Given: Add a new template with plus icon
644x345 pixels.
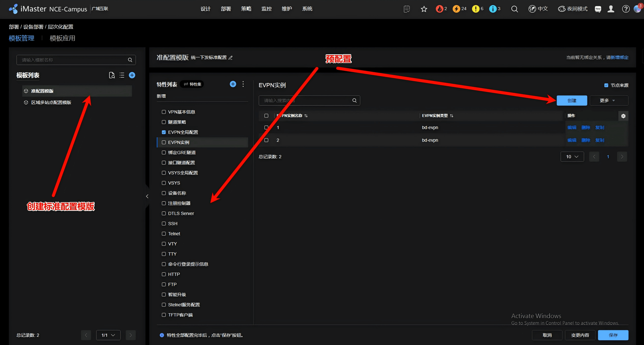Looking at the screenshot, I should [132, 75].
